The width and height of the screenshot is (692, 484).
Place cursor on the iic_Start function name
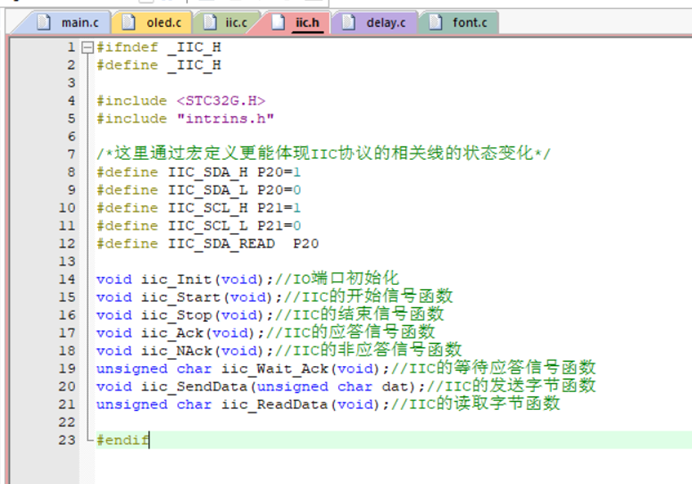tap(176, 296)
